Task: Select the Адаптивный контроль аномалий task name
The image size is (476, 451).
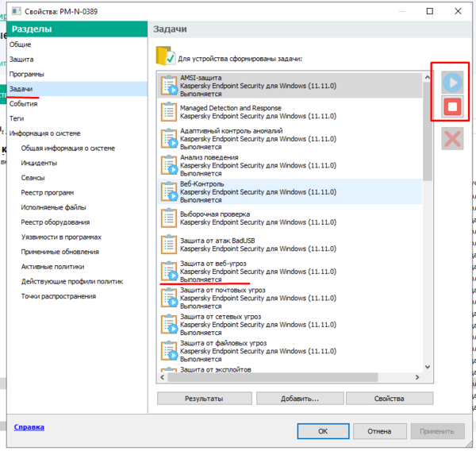Action: tap(232, 131)
